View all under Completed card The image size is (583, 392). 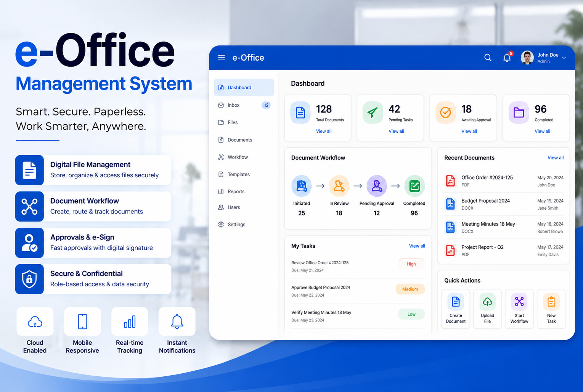click(542, 131)
